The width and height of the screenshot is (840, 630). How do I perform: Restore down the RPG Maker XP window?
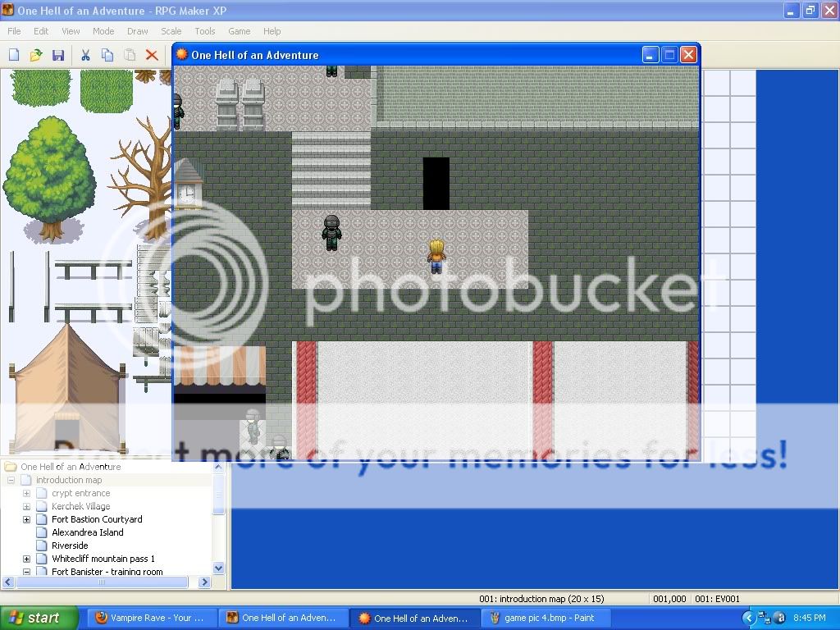pos(810,10)
